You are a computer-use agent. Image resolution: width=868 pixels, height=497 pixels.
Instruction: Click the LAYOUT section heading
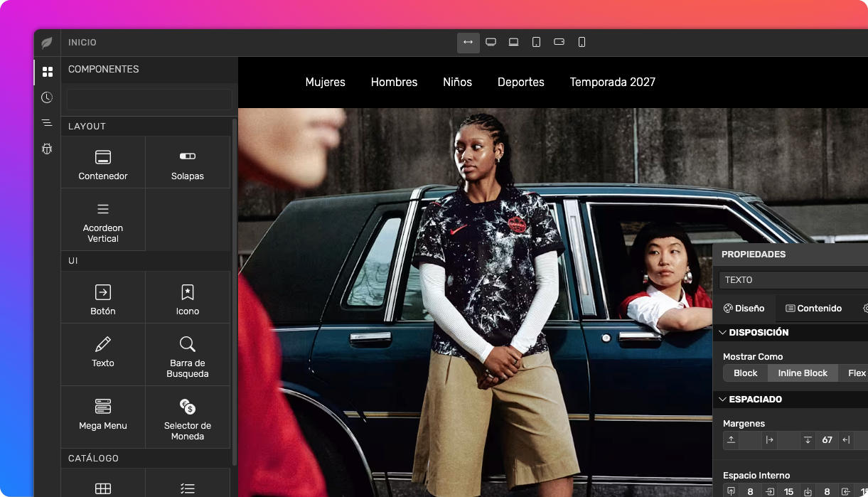tap(87, 127)
